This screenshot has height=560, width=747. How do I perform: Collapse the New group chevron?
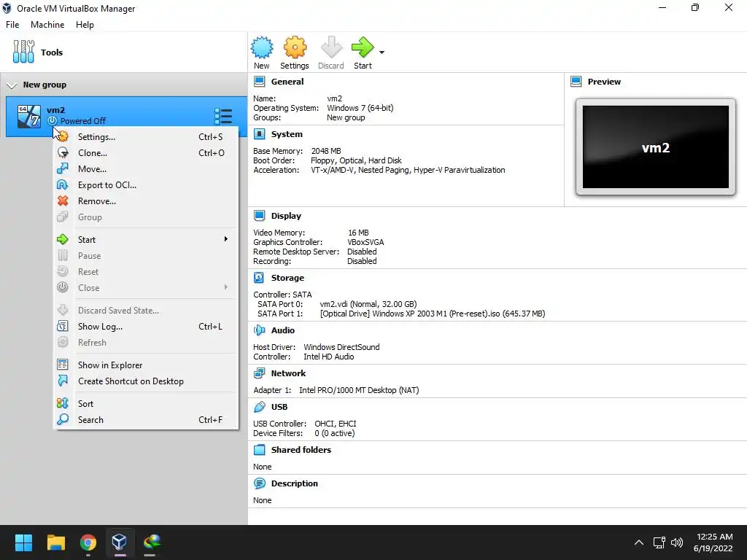(x=12, y=85)
